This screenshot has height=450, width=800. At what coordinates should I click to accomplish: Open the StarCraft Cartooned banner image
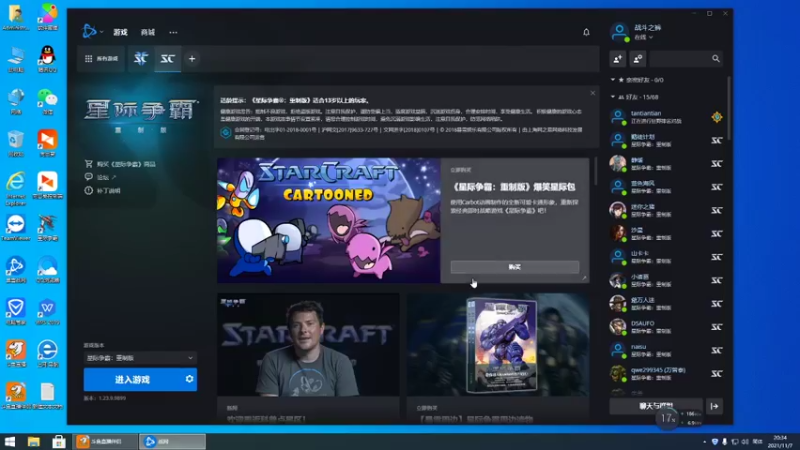click(x=329, y=220)
